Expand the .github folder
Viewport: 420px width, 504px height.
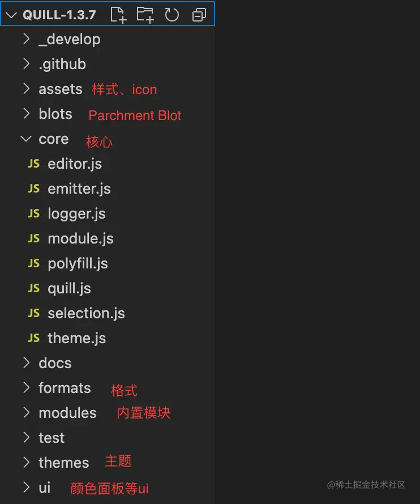(x=25, y=64)
